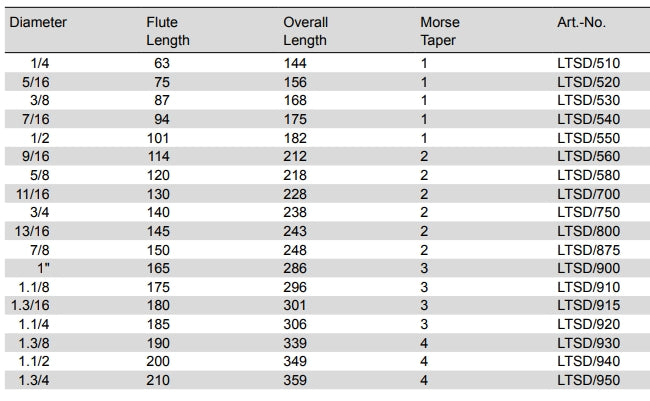The height and width of the screenshot is (401, 650).
Task: Select article number LTSD/920
Action: 588,324
